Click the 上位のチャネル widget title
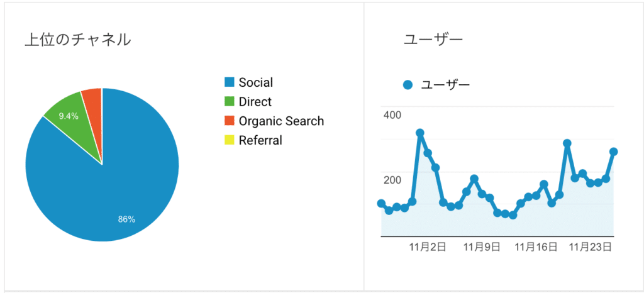 [x=77, y=39]
